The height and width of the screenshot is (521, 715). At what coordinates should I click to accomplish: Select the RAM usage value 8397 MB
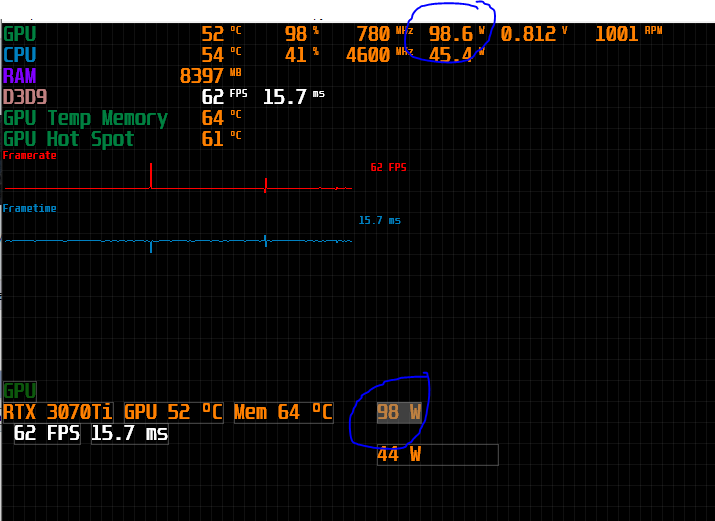pos(211,76)
